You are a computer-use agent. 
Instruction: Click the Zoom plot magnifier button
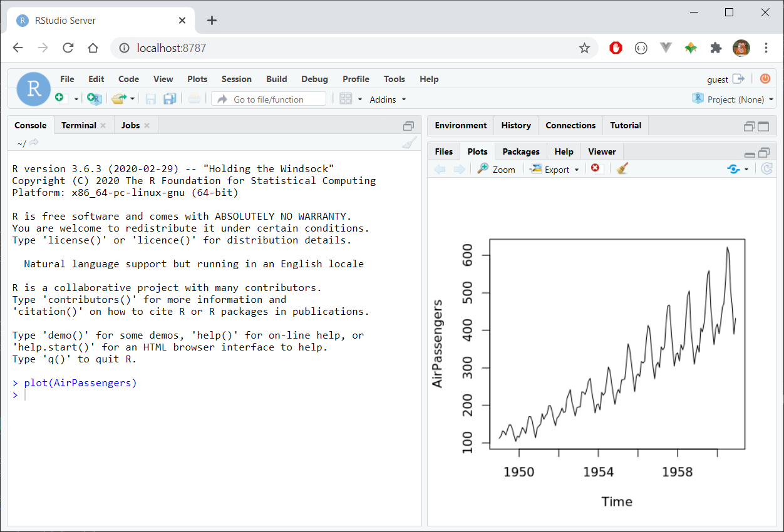(x=497, y=169)
